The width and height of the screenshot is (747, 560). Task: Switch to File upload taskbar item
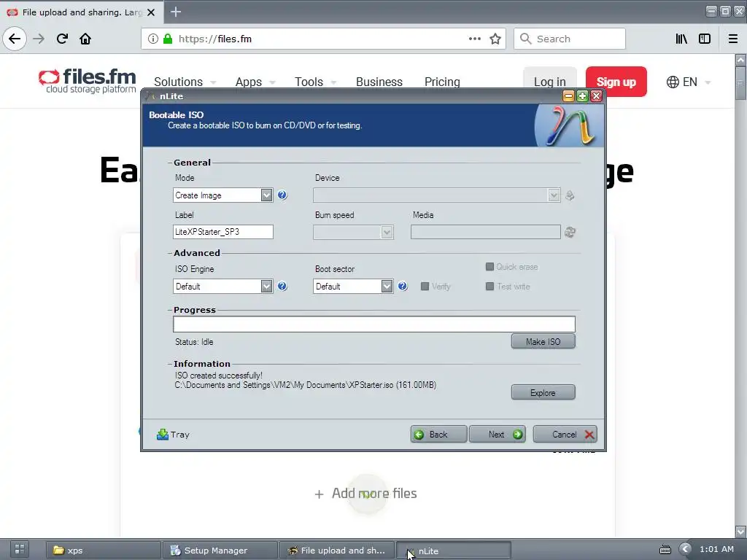coord(336,550)
